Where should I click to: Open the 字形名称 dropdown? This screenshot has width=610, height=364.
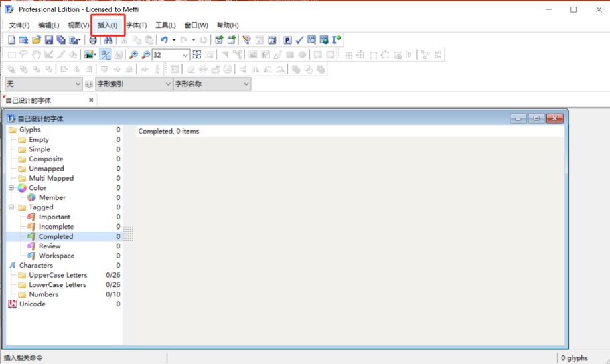coord(212,84)
